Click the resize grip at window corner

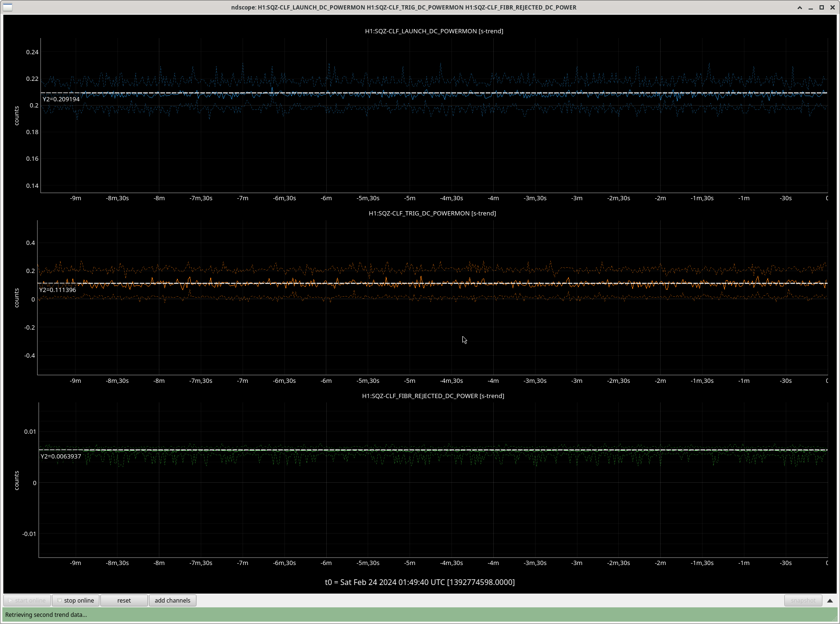pyautogui.click(x=835, y=619)
